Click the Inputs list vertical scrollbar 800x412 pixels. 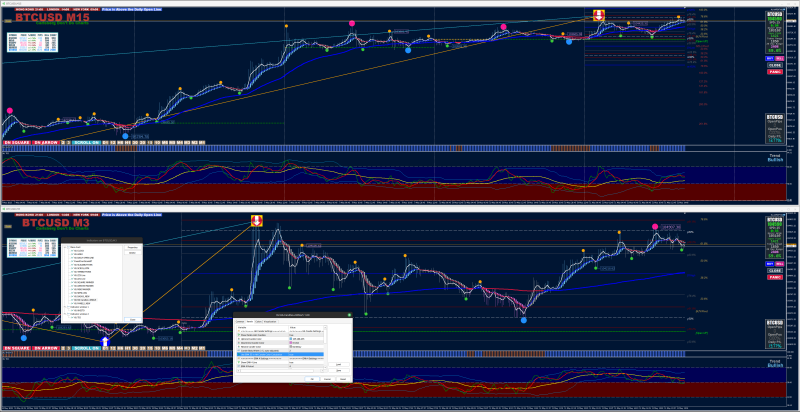click(x=325, y=347)
